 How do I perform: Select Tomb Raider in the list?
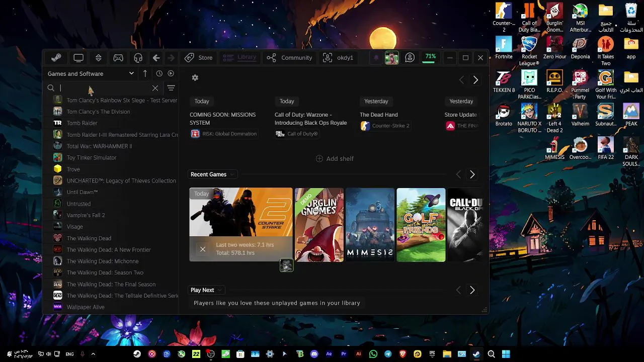82,123
